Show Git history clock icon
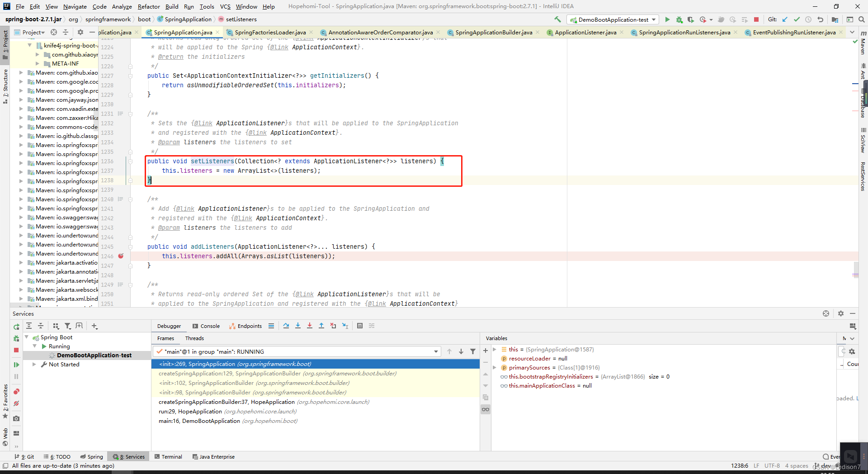The image size is (868, 474). tap(808, 19)
